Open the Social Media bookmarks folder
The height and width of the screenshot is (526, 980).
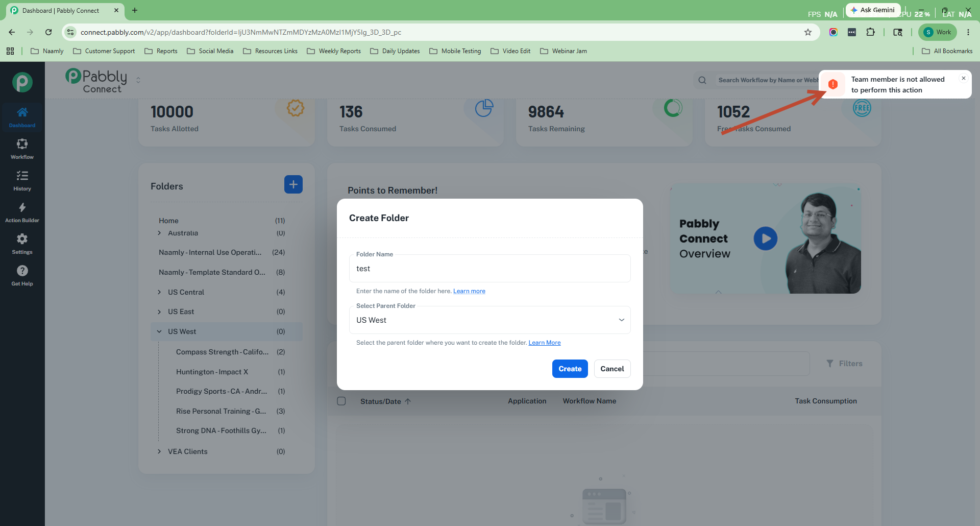(210, 51)
